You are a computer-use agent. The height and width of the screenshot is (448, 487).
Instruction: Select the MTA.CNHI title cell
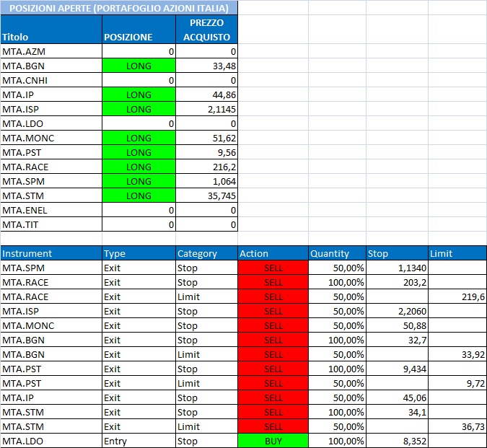coord(51,80)
